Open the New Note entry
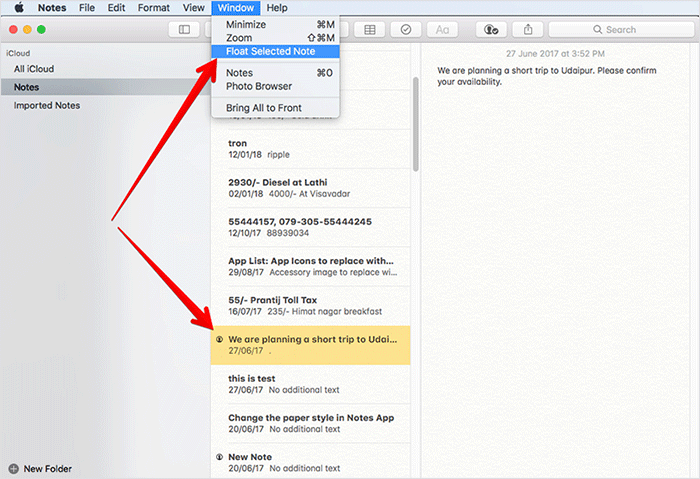This screenshot has height=479, width=700. coord(310,462)
